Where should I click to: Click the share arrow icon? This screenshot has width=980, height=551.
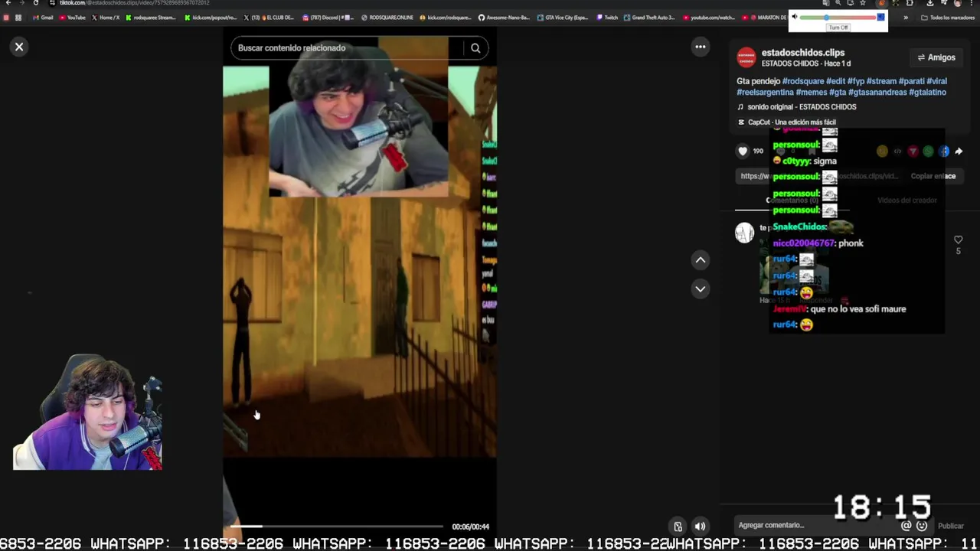959,152
